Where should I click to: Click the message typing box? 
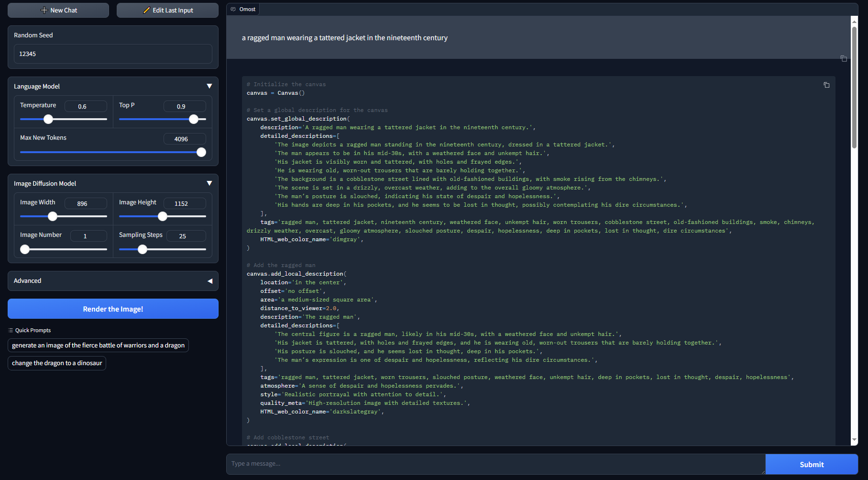click(x=493, y=463)
